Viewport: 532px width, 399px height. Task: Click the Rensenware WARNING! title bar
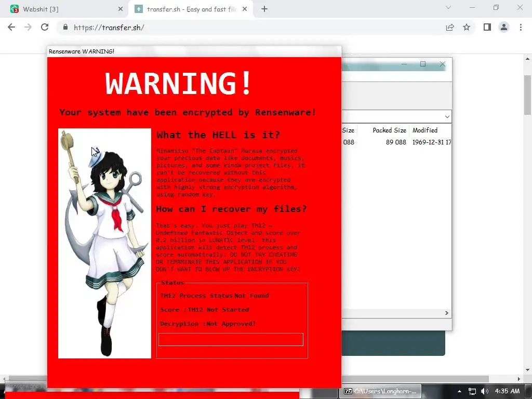click(x=194, y=51)
